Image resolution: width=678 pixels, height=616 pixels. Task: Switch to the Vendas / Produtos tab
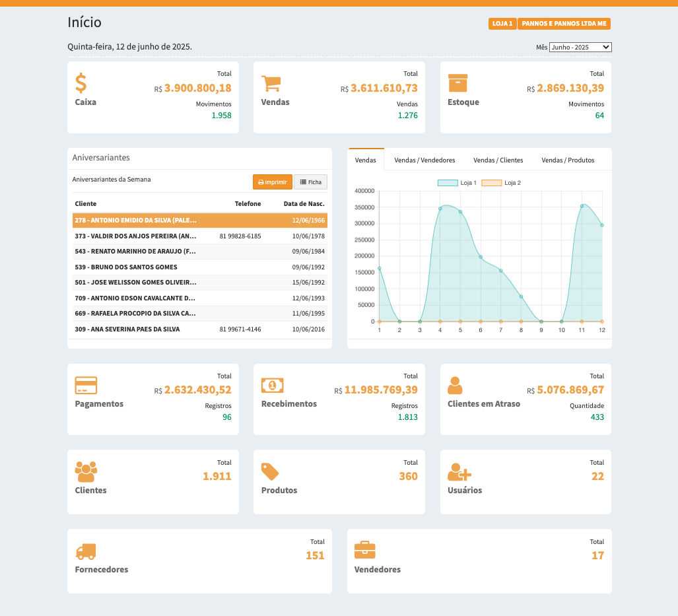pos(568,160)
